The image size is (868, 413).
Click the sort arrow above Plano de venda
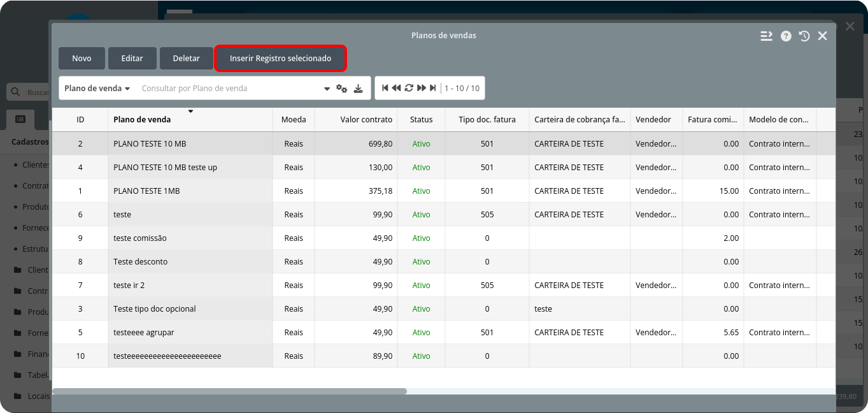[190, 112]
